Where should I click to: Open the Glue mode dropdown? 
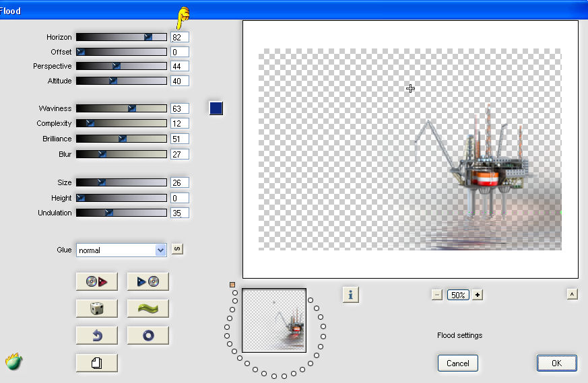click(121, 250)
